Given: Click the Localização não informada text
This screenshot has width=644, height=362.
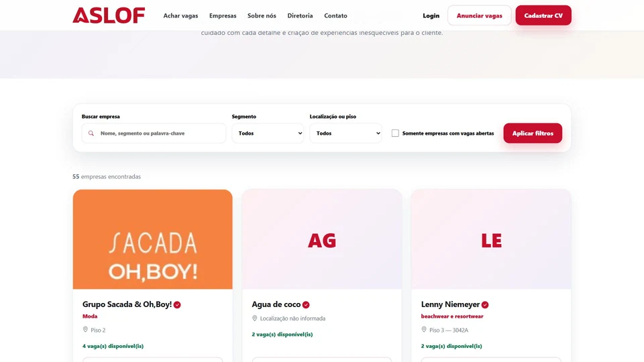Looking at the screenshot, I should (x=293, y=318).
